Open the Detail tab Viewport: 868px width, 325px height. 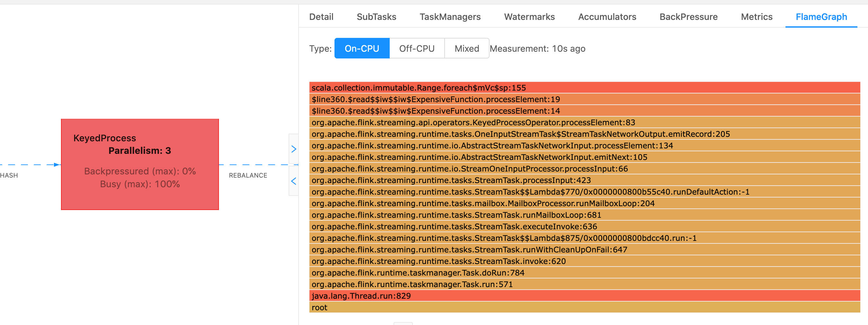coord(321,17)
